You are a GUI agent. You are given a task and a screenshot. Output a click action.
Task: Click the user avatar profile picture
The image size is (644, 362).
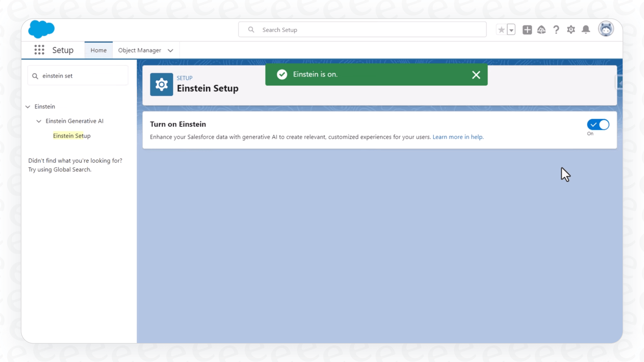tap(606, 28)
